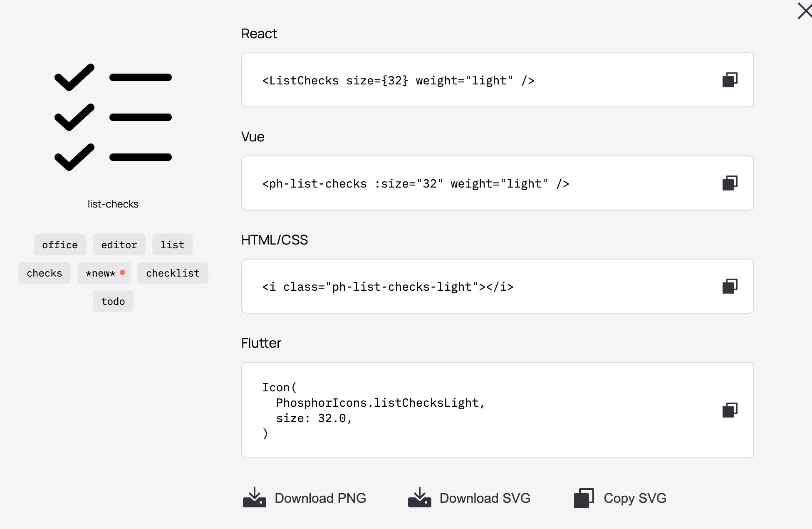Select the "*new*" tag
Viewport: 812px width, 529px height.
click(104, 273)
